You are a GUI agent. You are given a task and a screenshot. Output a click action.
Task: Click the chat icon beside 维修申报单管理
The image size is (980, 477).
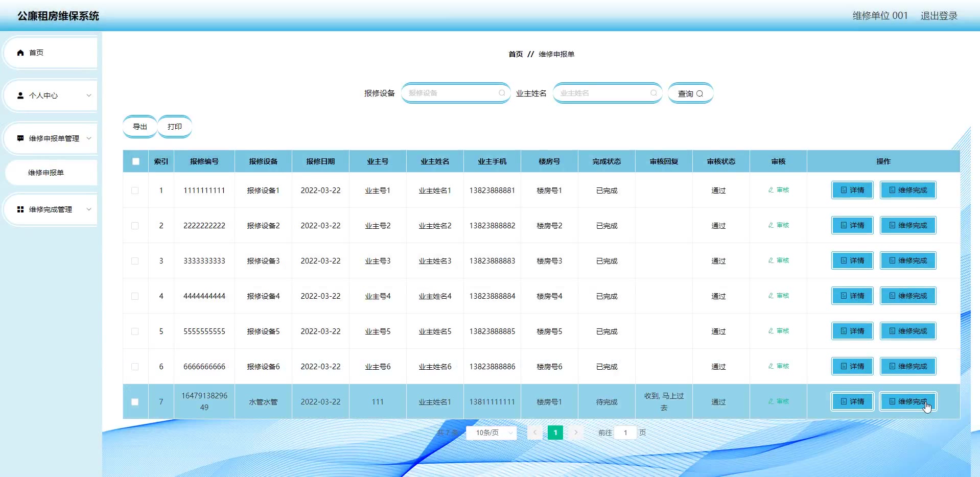tap(20, 138)
